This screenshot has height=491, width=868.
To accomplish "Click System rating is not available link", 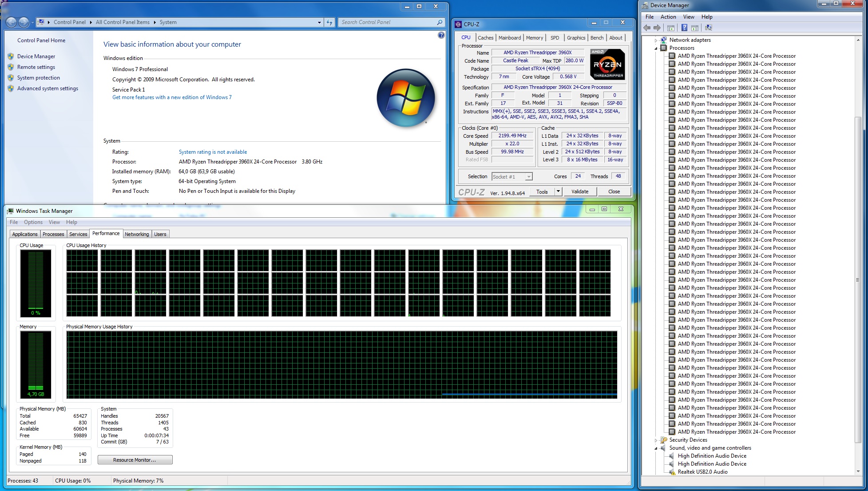I will tap(213, 152).
